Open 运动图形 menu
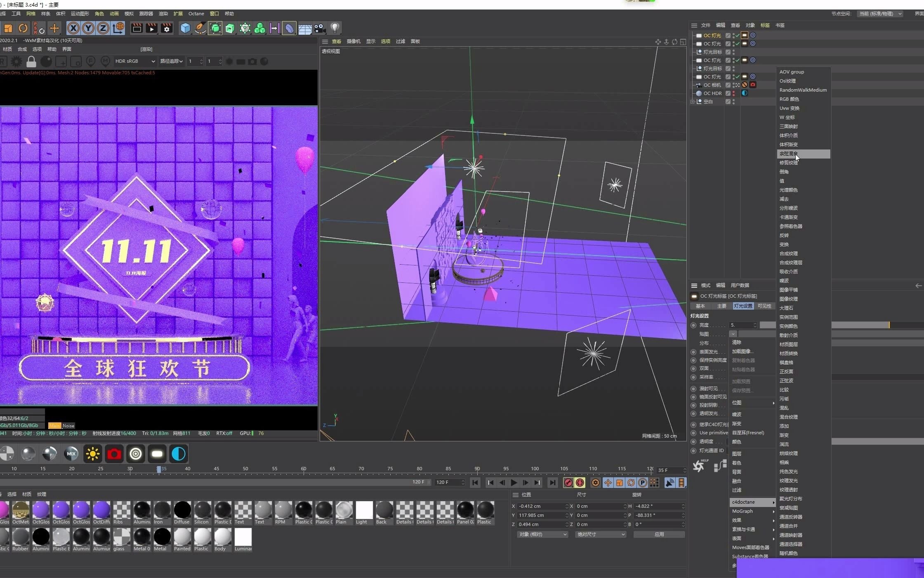924x578 pixels. click(80, 14)
